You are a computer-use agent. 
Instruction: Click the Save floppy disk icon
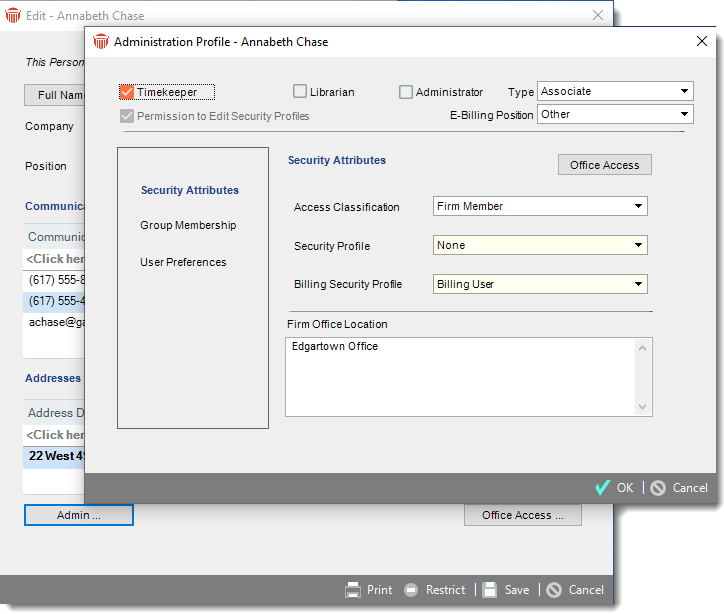coord(489,590)
